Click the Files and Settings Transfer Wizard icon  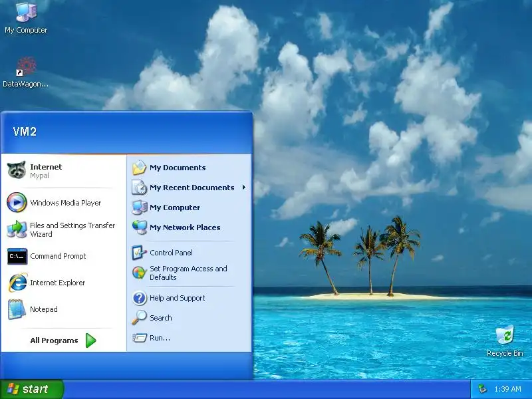coord(17,229)
